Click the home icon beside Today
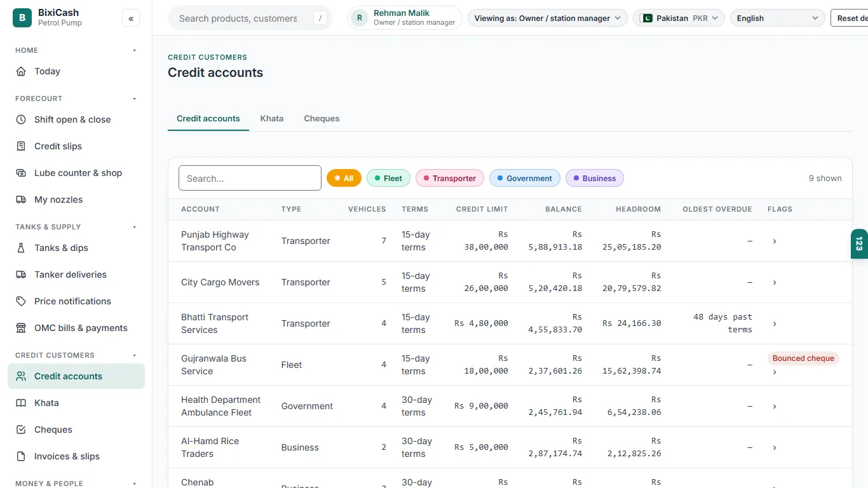 click(21, 71)
